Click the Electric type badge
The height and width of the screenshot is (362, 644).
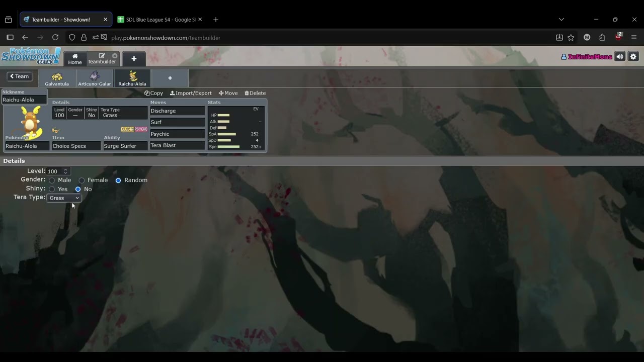click(x=127, y=129)
